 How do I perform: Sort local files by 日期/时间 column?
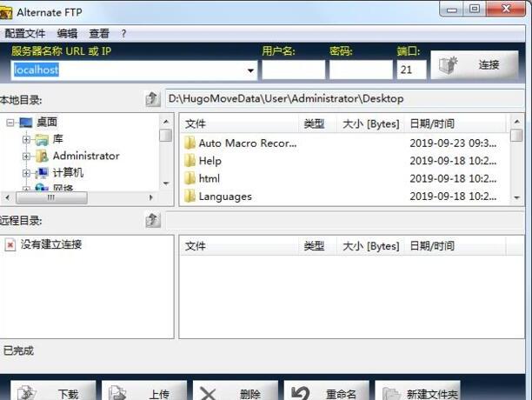[x=456, y=123]
